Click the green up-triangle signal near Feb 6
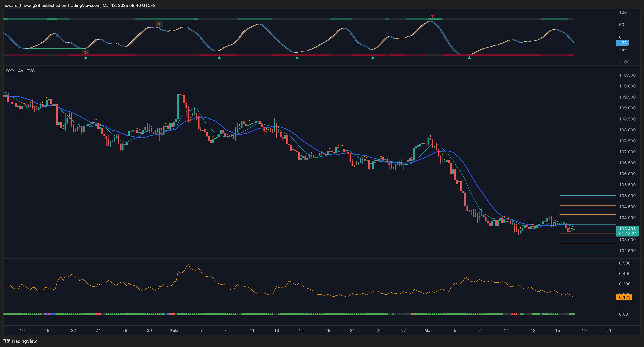This screenshot has width=644, height=347. click(x=219, y=57)
